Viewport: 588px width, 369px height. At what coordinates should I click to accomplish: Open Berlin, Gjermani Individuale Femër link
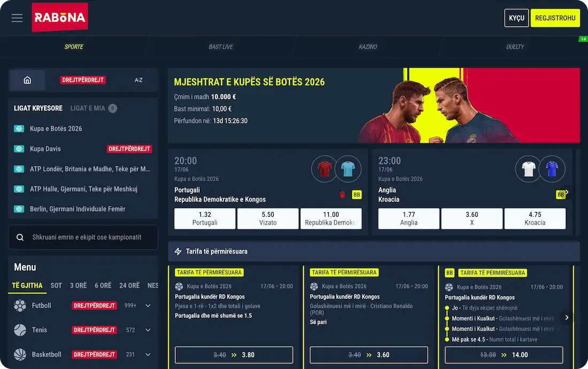tap(78, 209)
